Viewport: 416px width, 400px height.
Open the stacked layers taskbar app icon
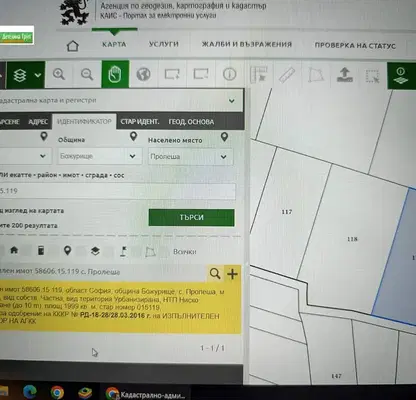click(85, 392)
